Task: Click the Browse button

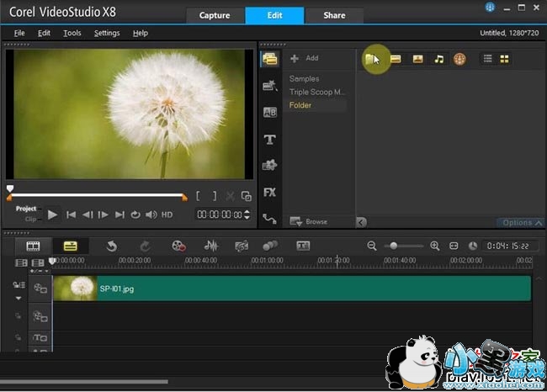Action: (309, 221)
